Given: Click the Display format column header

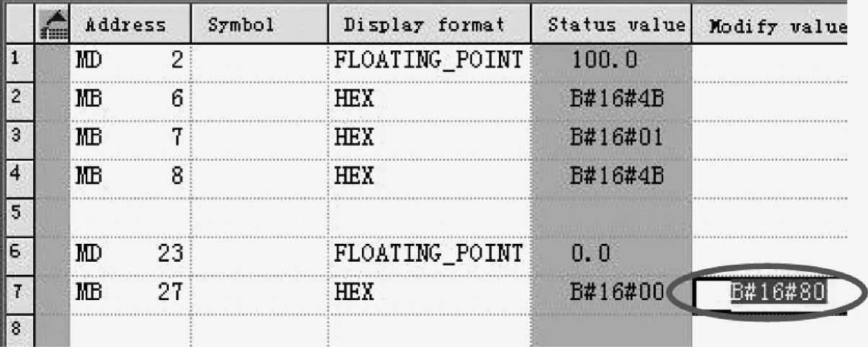Looking at the screenshot, I should (428, 25).
